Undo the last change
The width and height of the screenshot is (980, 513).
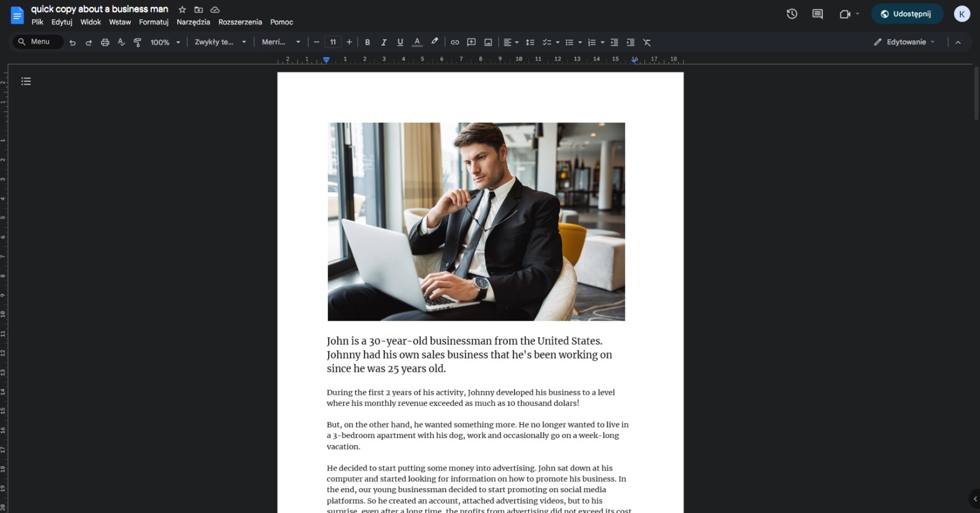[72, 42]
